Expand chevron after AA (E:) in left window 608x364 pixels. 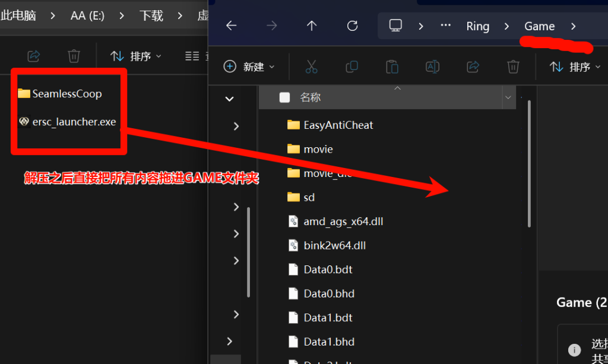coord(121,16)
